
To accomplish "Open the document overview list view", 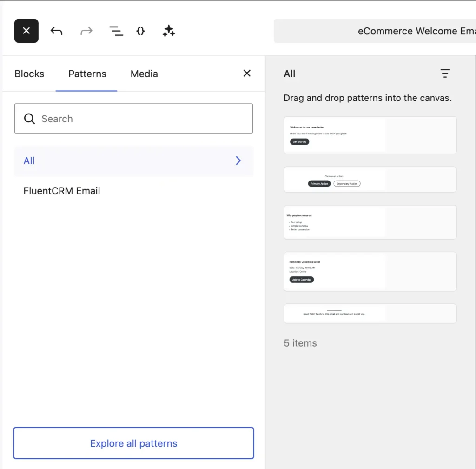I will (x=116, y=31).
